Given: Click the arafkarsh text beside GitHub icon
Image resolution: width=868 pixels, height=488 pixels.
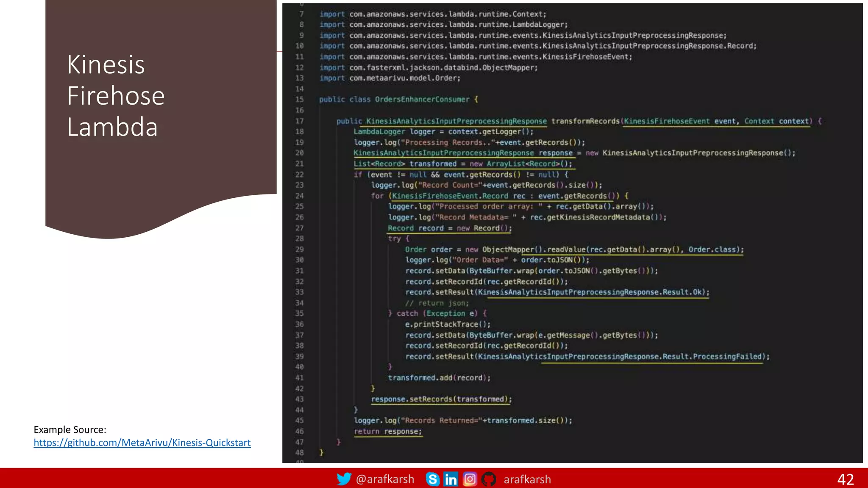Looking at the screenshot, I should pyautogui.click(x=527, y=480).
